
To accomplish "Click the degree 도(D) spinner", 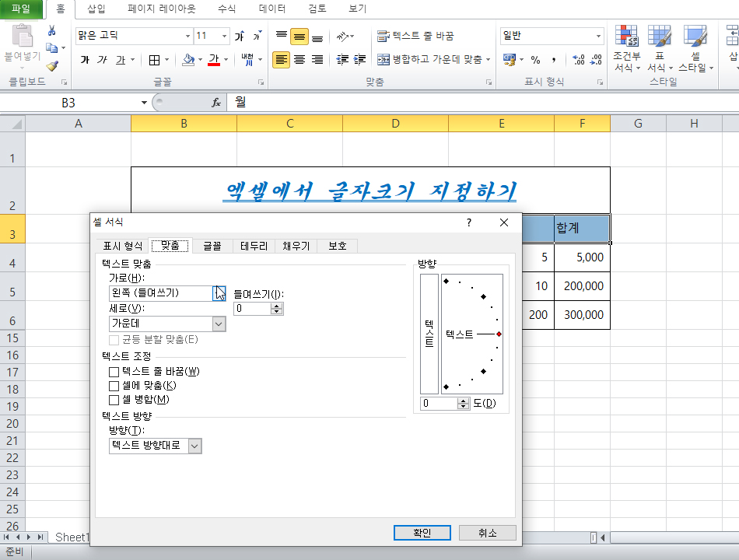I will pyautogui.click(x=464, y=404).
